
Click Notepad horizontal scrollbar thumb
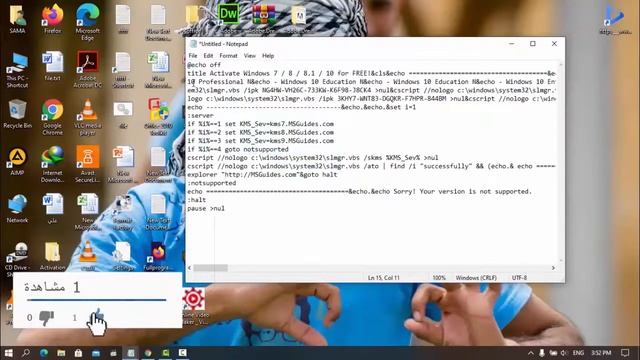[x=210, y=268]
